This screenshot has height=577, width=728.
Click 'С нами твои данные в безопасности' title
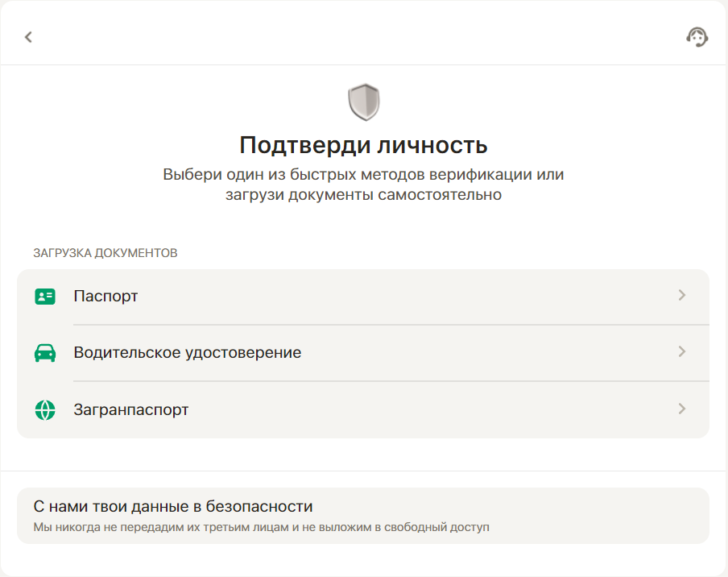point(173,507)
